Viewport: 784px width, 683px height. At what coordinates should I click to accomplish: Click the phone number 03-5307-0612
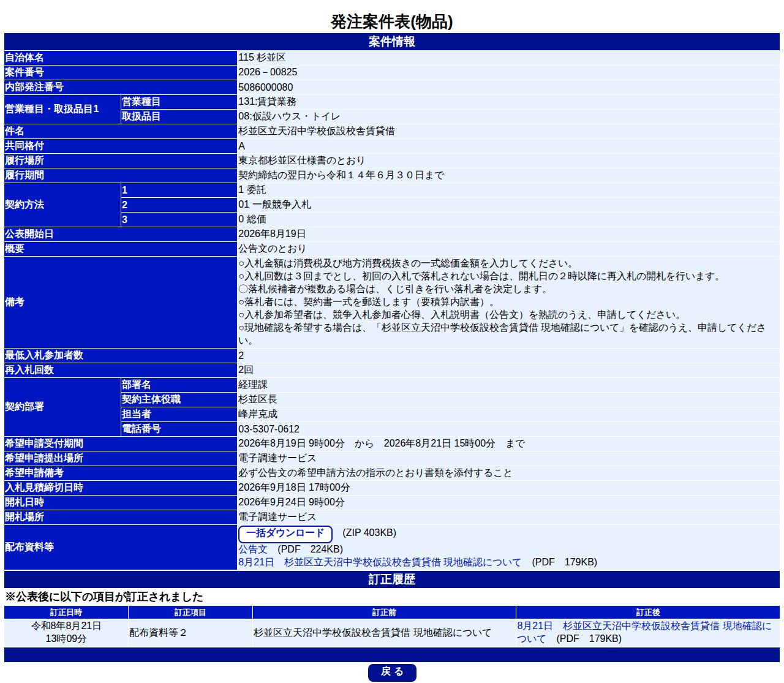coord(269,429)
